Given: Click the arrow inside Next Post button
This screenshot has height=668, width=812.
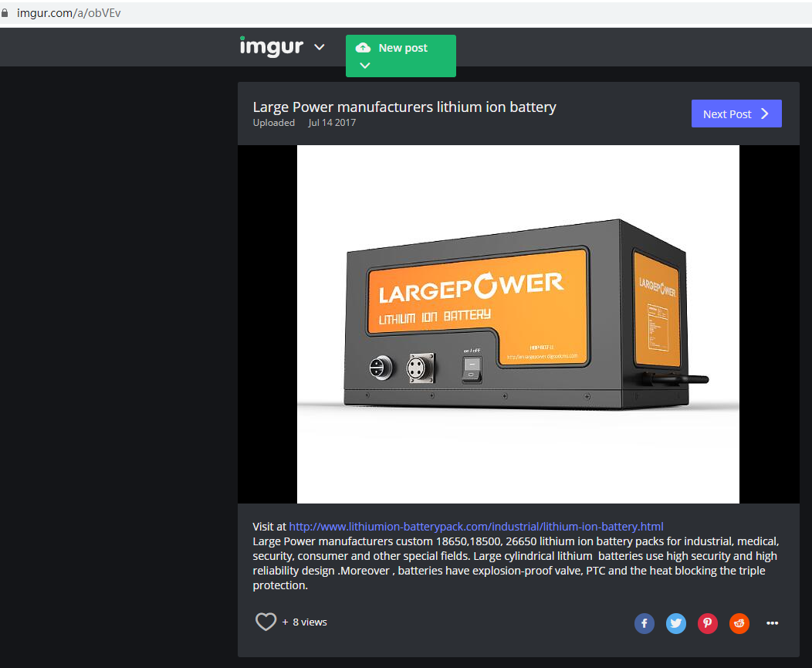Looking at the screenshot, I should (765, 114).
